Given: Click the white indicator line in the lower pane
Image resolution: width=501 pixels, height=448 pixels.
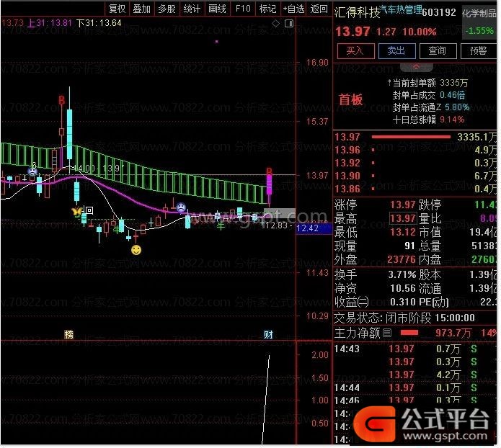Looking at the screenshot, I should [x=266, y=399].
